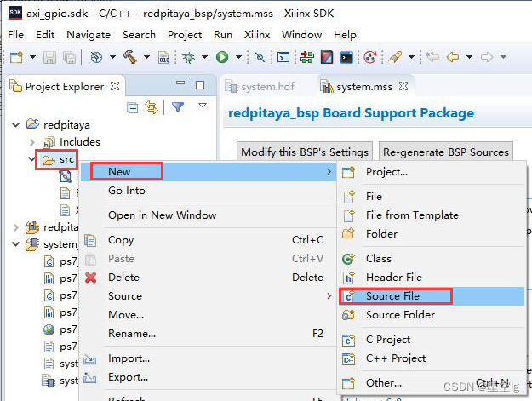Choose Open in New Window
Image resolution: width=532 pixels, height=401 pixels.
[x=209, y=215]
